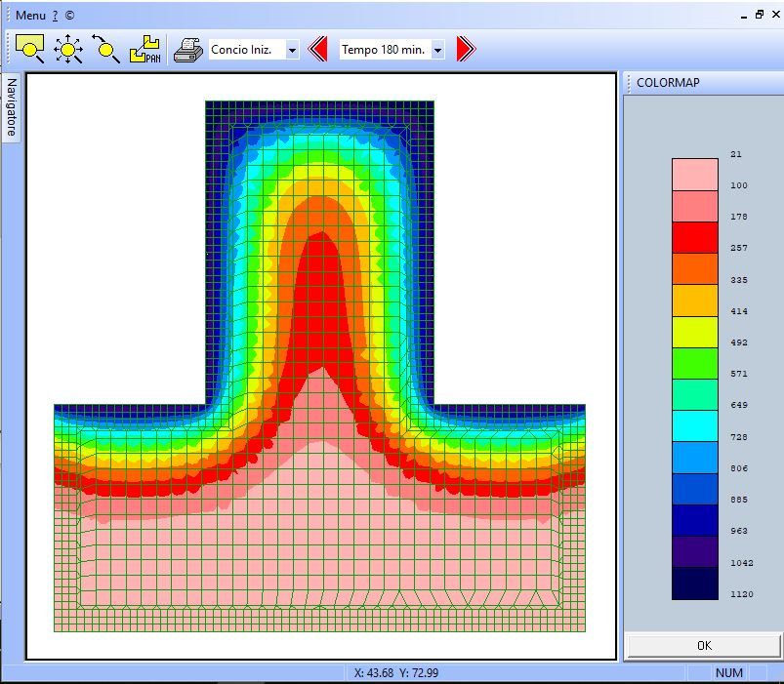Image resolution: width=784 pixels, height=684 pixels.
Task: Activate the PAN tool
Action: pos(145,49)
